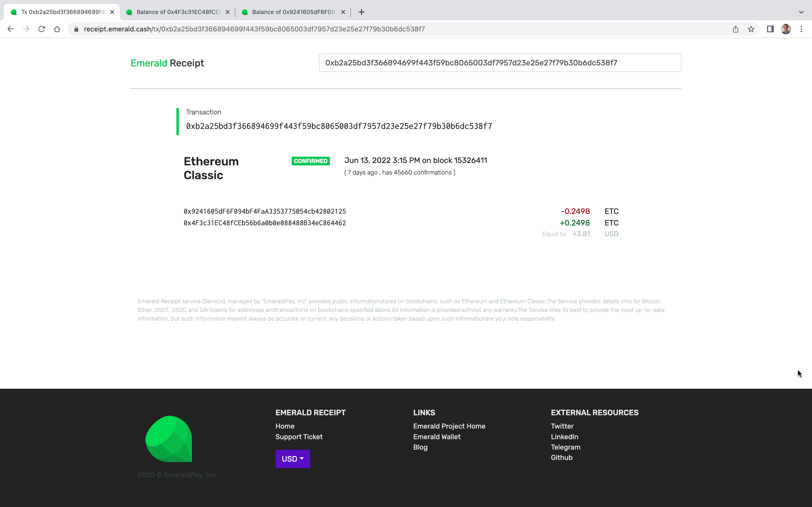Click the Support Ticket link
The image size is (812, 507).
pos(299,436)
